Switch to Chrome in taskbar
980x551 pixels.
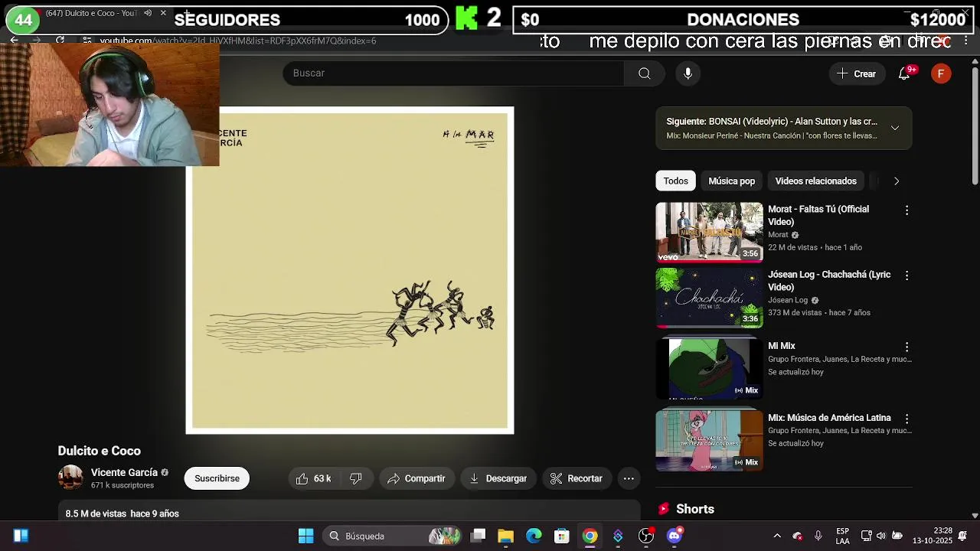click(590, 536)
